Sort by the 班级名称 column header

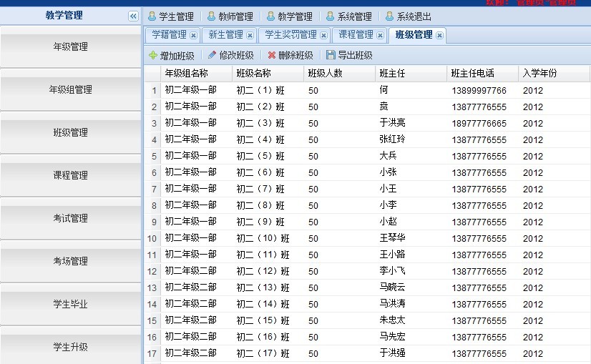(x=268, y=73)
